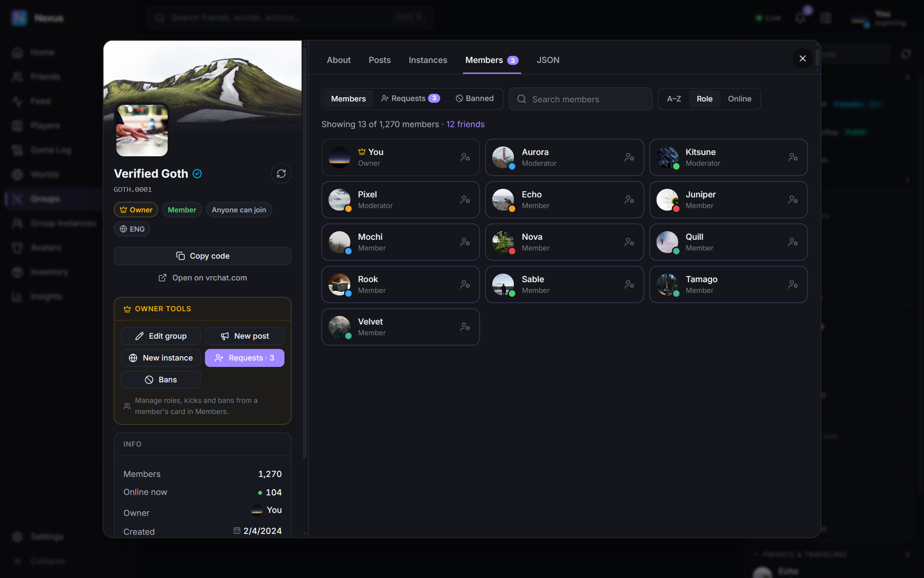Sort members by Role

[705, 99]
